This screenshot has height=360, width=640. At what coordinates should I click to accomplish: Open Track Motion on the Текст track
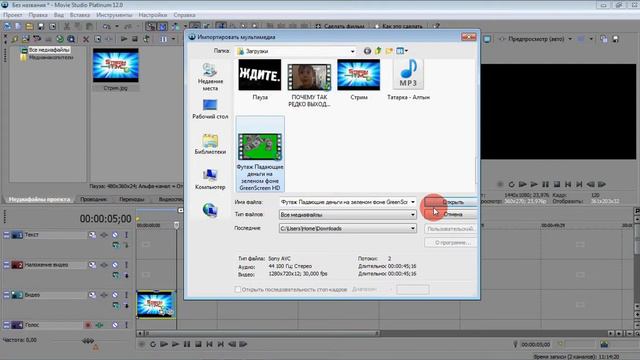tap(93, 235)
